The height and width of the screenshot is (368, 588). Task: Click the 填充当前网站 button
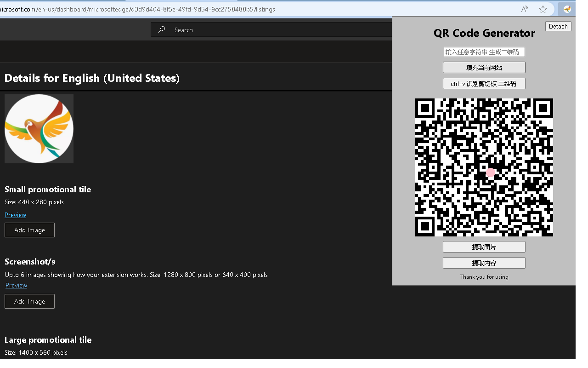point(484,68)
